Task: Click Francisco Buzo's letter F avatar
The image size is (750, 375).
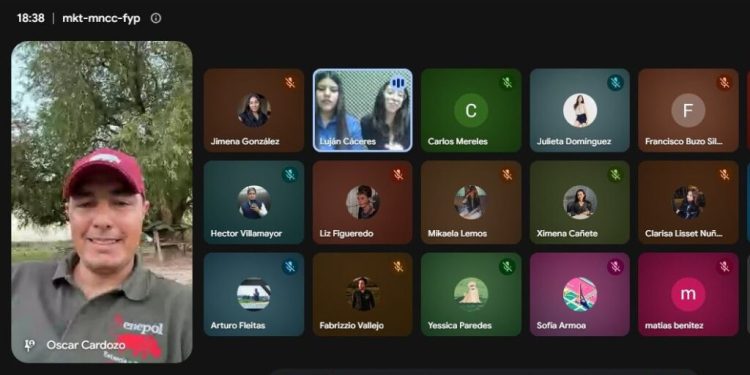Action: tap(688, 110)
